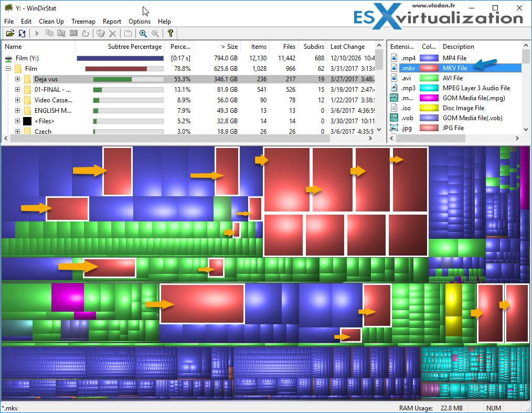
Task: Click the black <Files> icon
Action: [x=27, y=121]
